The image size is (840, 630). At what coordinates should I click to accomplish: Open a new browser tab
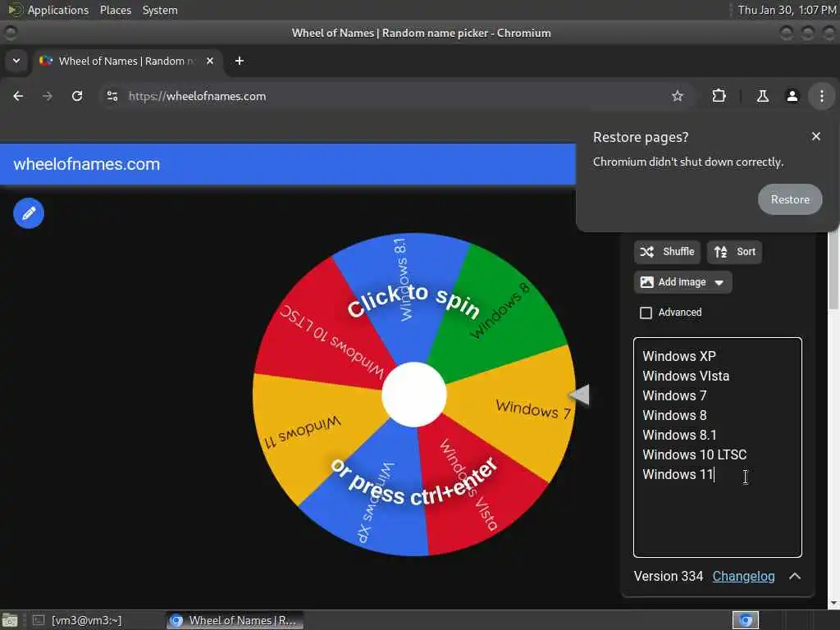click(x=240, y=61)
